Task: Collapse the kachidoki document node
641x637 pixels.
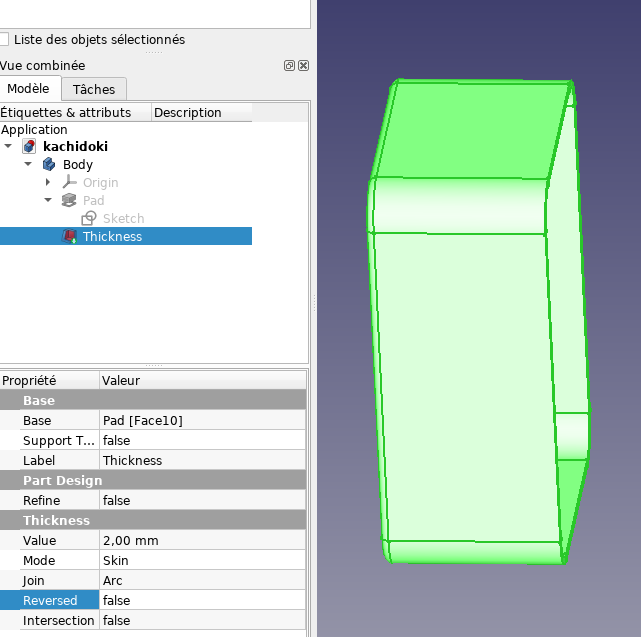Action: [x=8, y=146]
